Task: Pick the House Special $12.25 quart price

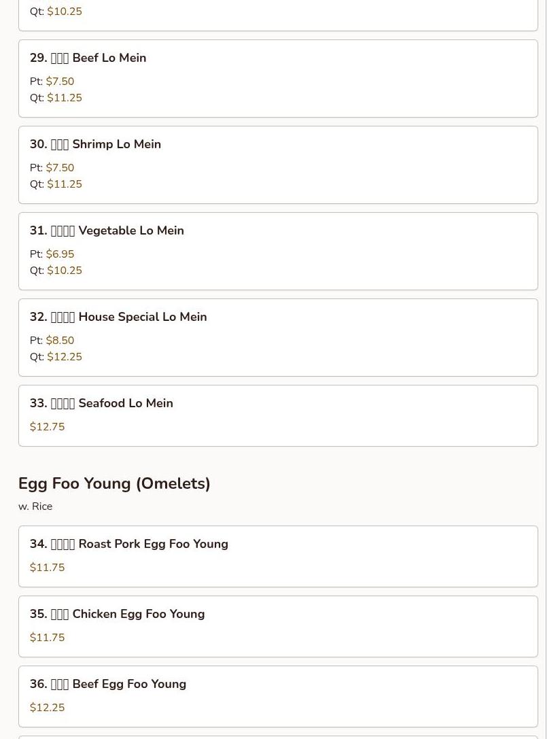Action: [x=65, y=357]
